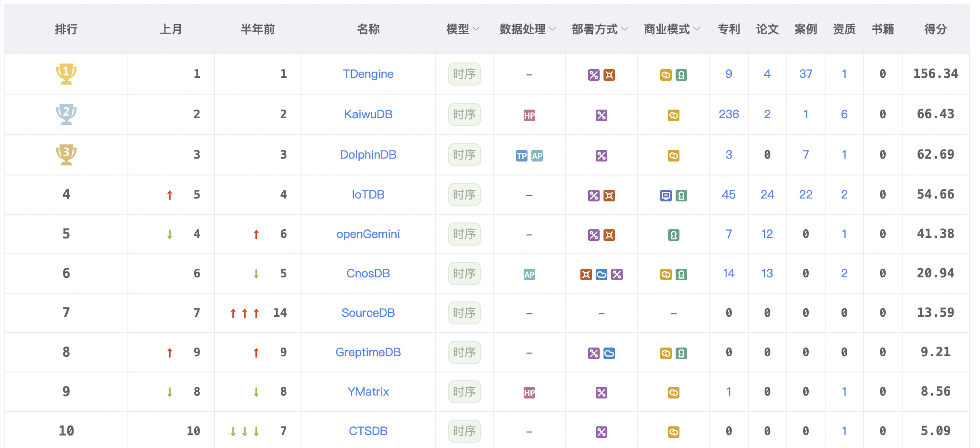Click the silver second-place trophy icon

[66, 114]
